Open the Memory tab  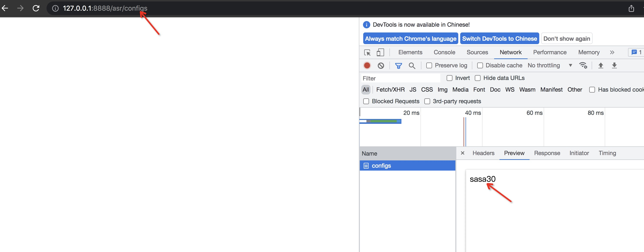pos(589,52)
